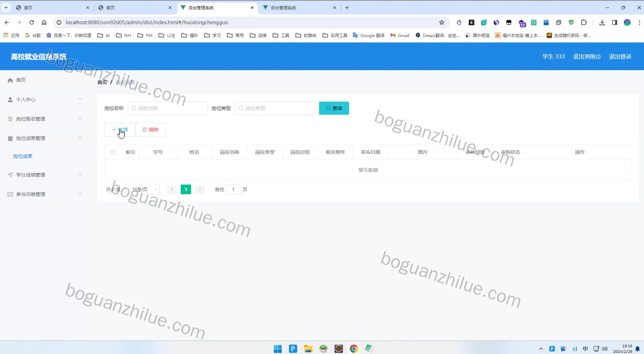Click the 高校就业信息系统 title
Screen dimensions: 644x354
tap(39, 56)
